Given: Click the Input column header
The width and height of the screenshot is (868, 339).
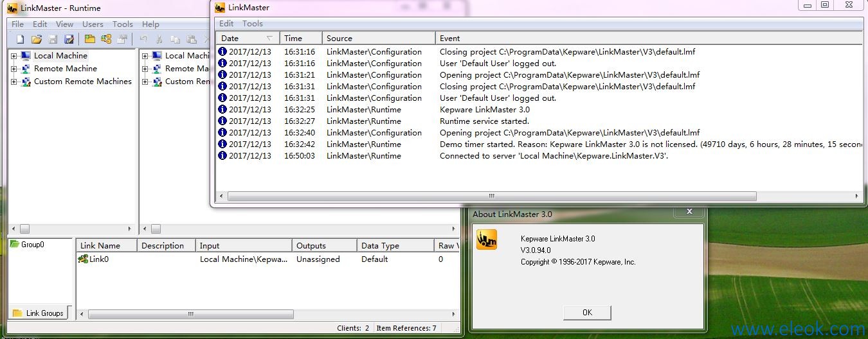Looking at the screenshot, I should pyautogui.click(x=244, y=245).
